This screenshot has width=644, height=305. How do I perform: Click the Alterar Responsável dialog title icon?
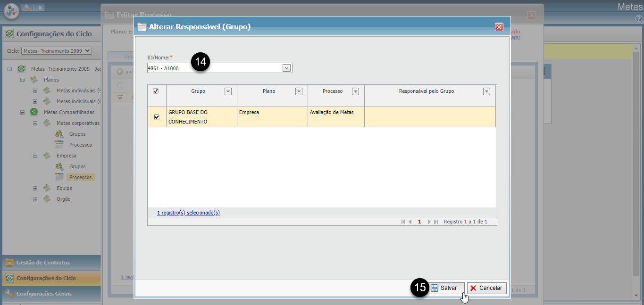point(142,27)
